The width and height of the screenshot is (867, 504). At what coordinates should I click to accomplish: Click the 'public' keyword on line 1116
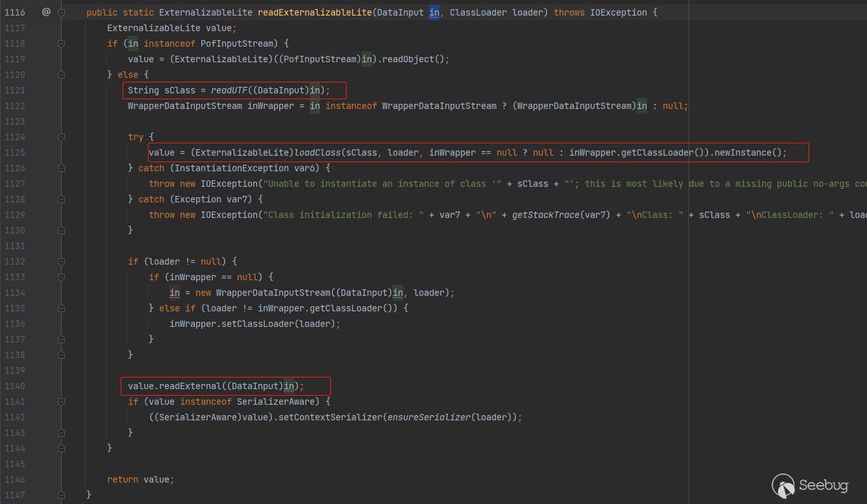tap(102, 12)
